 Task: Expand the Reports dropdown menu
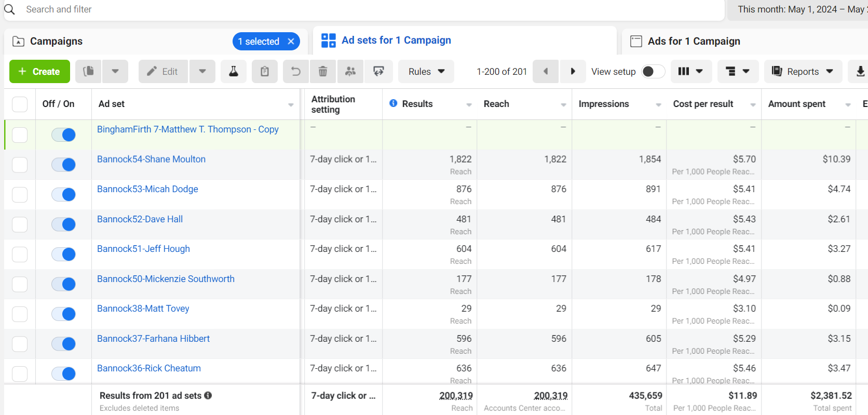point(802,71)
